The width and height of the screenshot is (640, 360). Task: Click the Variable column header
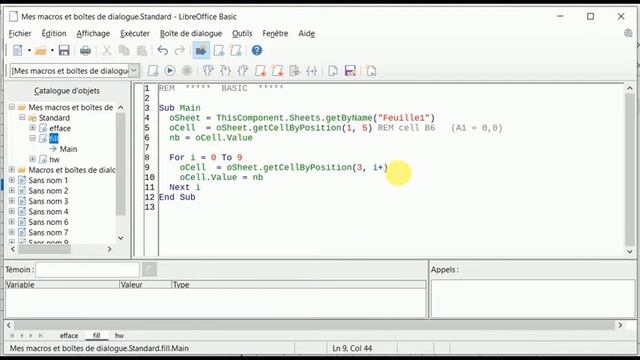coord(62,284)
